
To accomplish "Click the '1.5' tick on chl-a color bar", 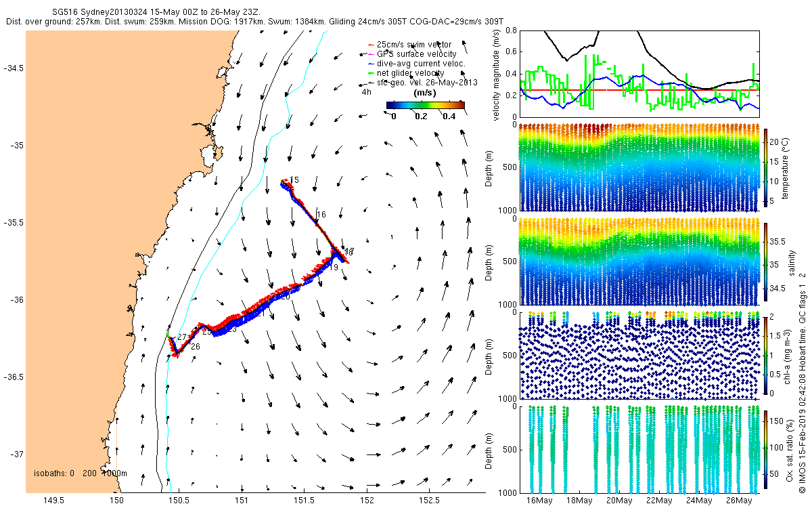I will tap(777, 335).
